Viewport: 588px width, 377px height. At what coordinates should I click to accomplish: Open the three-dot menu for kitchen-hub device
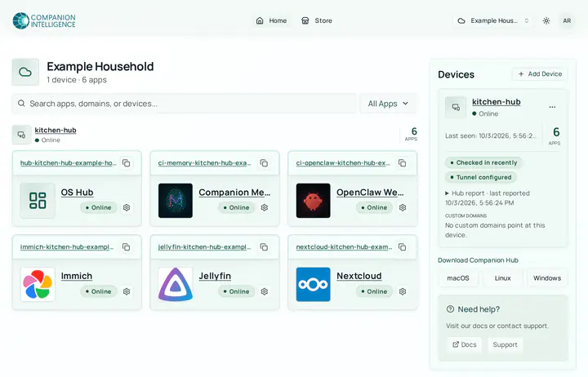[552, 107]
